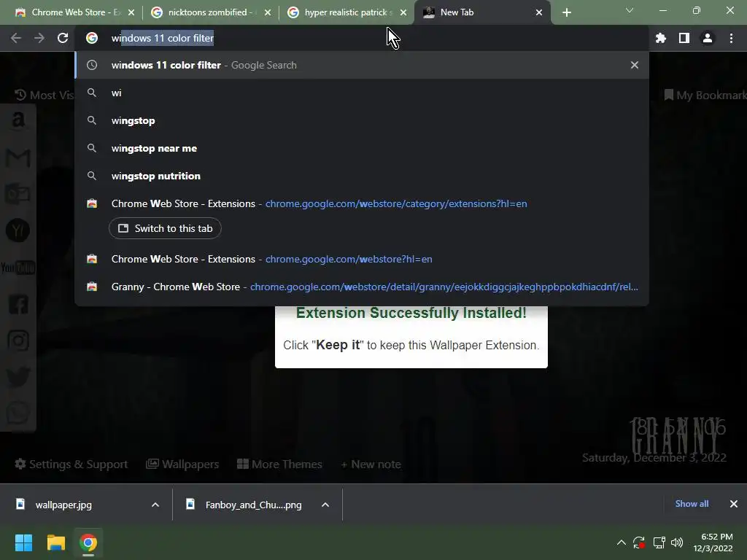747x560 pixels.
Task: Open the Yahoo shortcut in sidebar
Action: pos(18,231)
